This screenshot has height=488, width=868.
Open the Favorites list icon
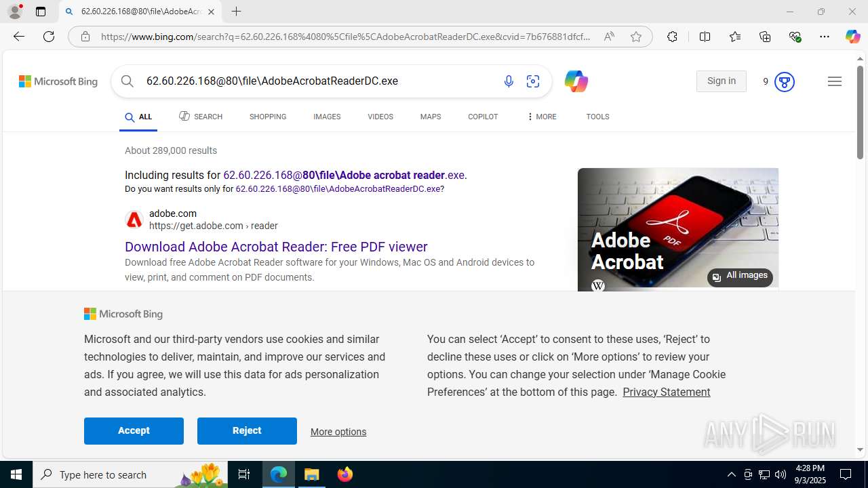click(735, 37)
